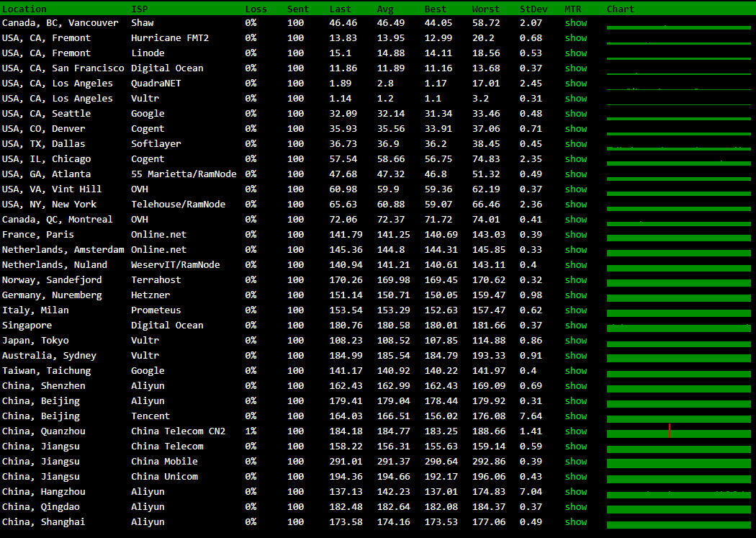Show MTR for Paris Online.net
This screenshot has height=538, width=756.
(575, 235)
